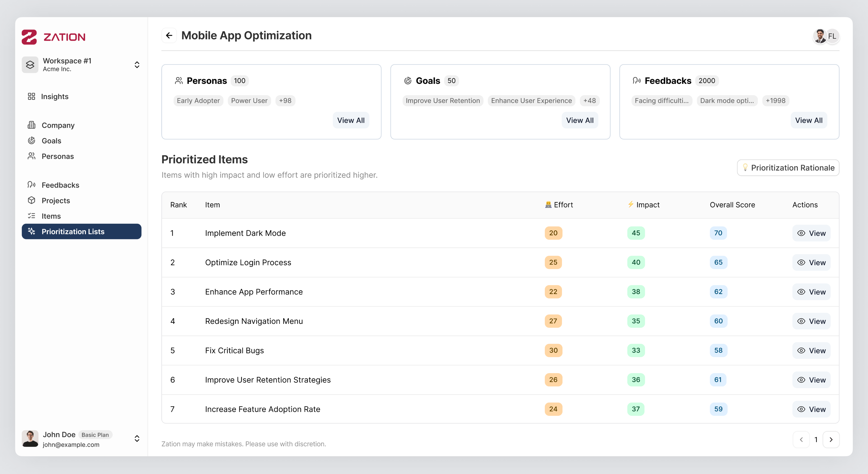Image resolution: width=868 pixels, height=474 pixels.
Task: Open the Prioritization Rationale button
Action: tap(788, 168)
